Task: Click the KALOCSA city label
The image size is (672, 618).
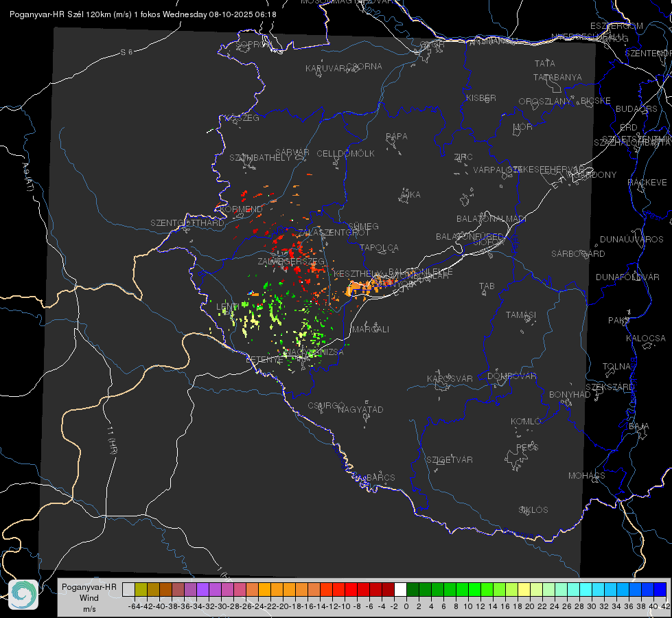Action: pyautogui.click(x=645, y=339)
